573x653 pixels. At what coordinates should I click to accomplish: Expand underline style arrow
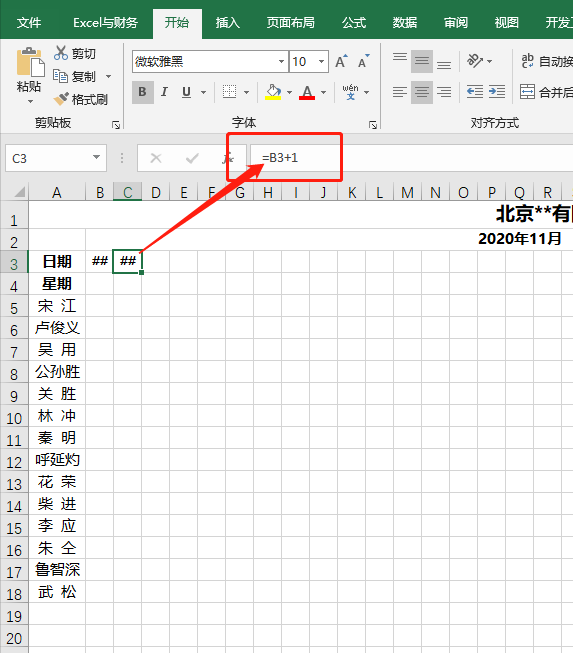click(x=204, y=92)
